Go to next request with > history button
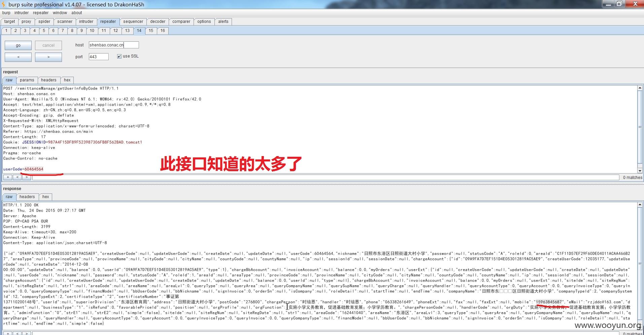The width and height of the screenshot is (644, 335). click(48, 57)
